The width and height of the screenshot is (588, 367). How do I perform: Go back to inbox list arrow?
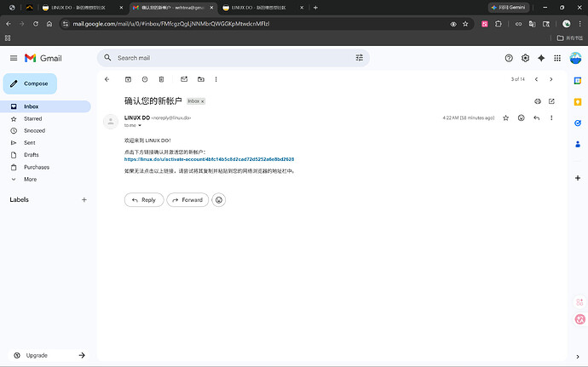(107, 79)
